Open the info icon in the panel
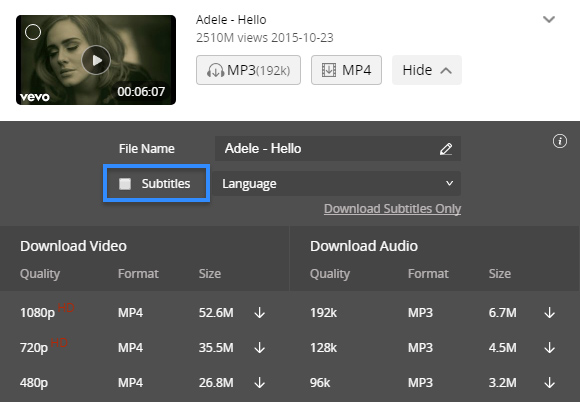580x402 pixels. coord(560,141)
